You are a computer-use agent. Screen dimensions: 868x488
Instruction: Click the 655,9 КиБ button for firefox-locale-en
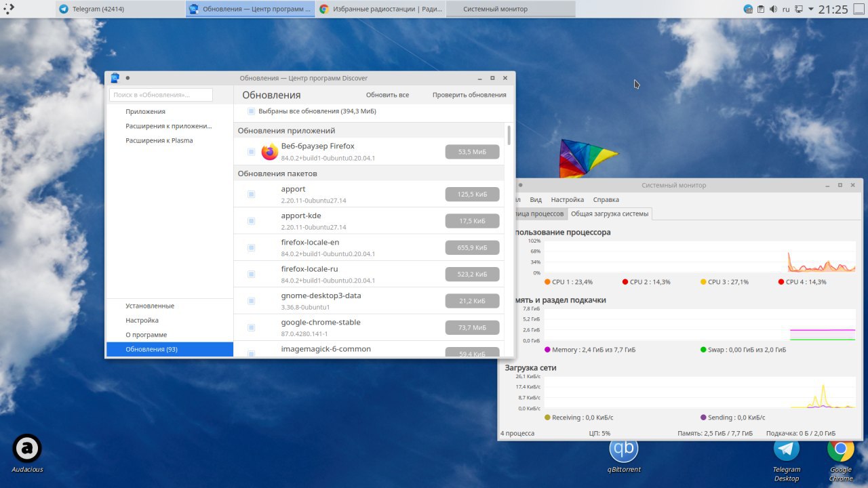[473, 247]
